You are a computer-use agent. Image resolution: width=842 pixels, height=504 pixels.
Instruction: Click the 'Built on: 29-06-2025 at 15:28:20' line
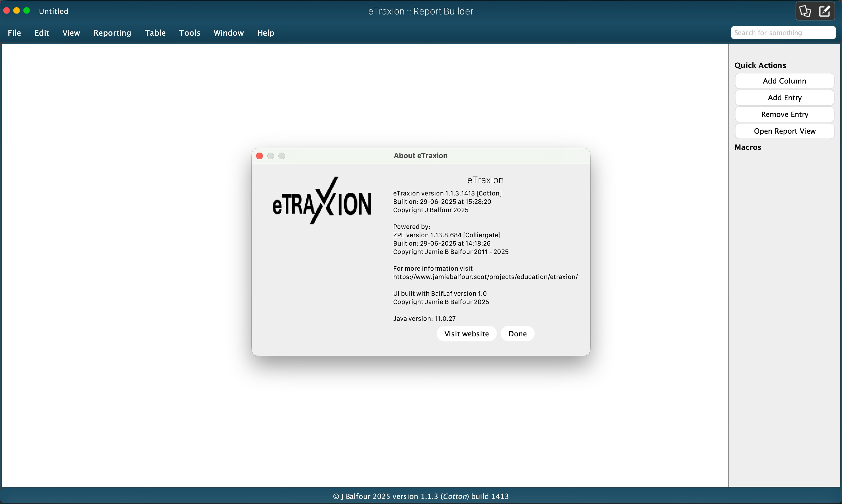(x=442, y=202)
